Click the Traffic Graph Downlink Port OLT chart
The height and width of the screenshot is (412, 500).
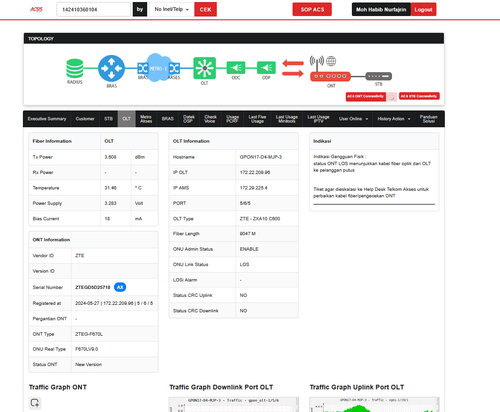[x=234, y=404]
